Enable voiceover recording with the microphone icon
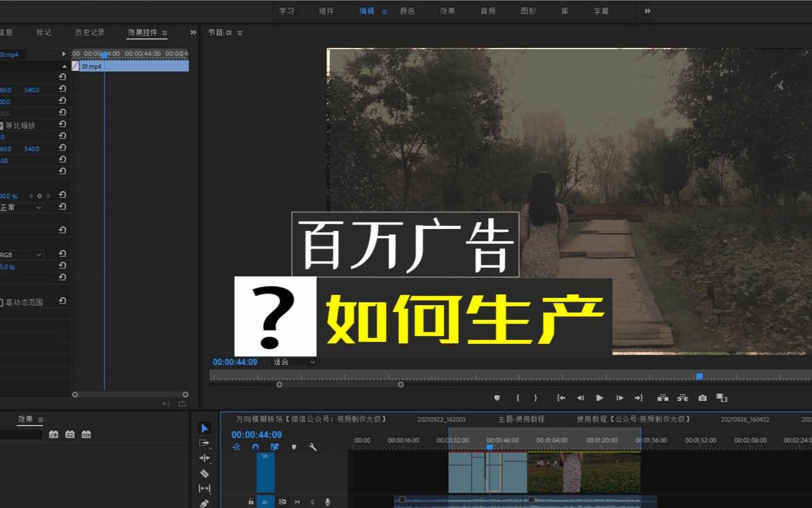812x508 pixels. [x=328, y=502]
